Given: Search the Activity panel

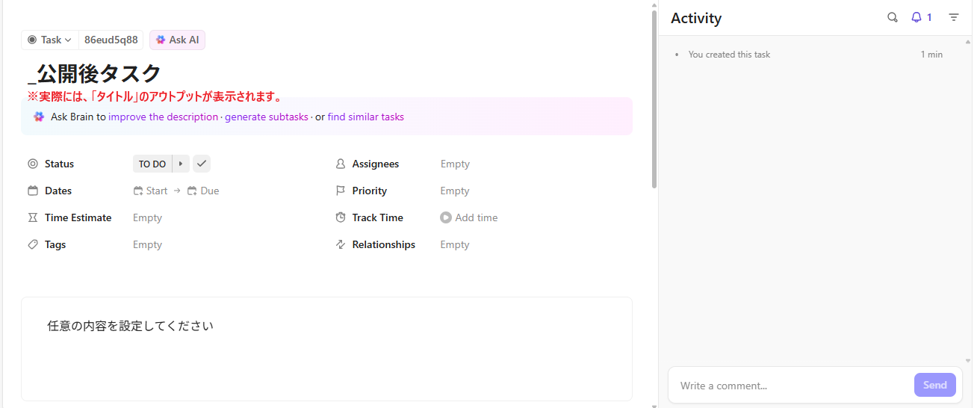Looking at the screenshot, I should (x=892, y=17).
